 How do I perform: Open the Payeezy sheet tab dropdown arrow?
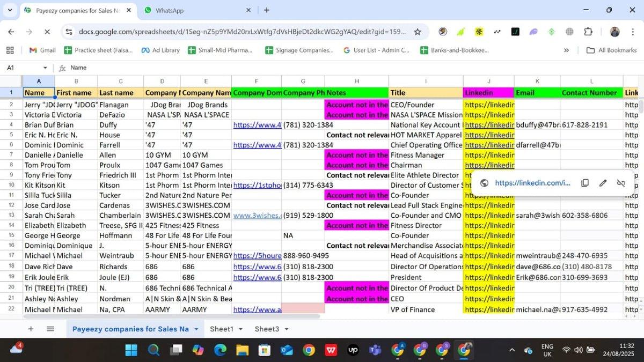point(196,329)
